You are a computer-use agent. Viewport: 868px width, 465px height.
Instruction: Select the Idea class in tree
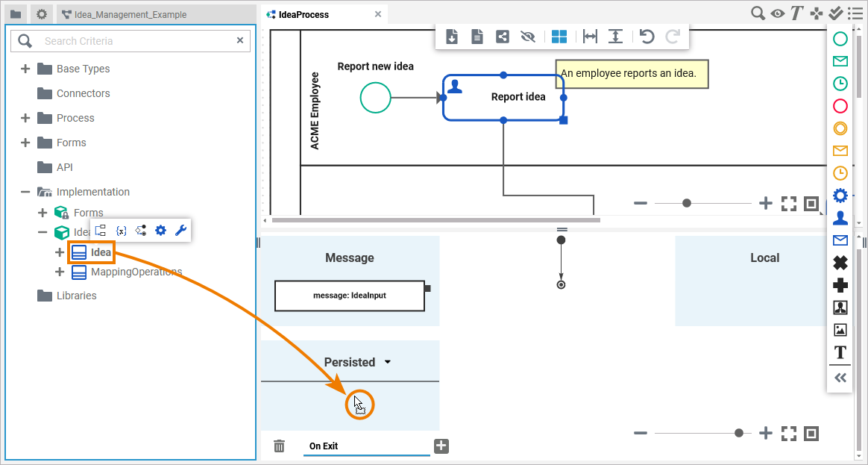(100, 252)
